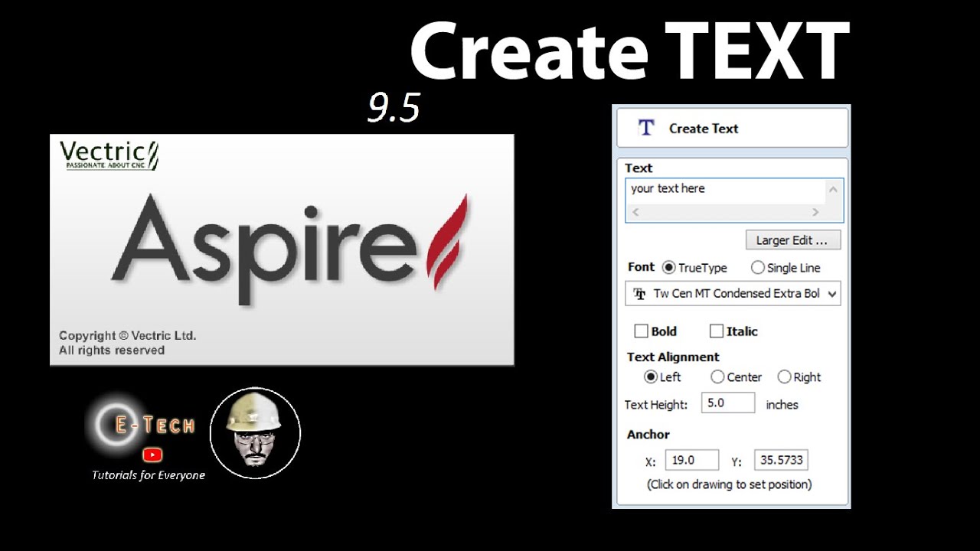Image resolution: width=980 pixels, height=551 pixels.
Task: Click the Anchor X value field
Action: [x=692, y=461]
